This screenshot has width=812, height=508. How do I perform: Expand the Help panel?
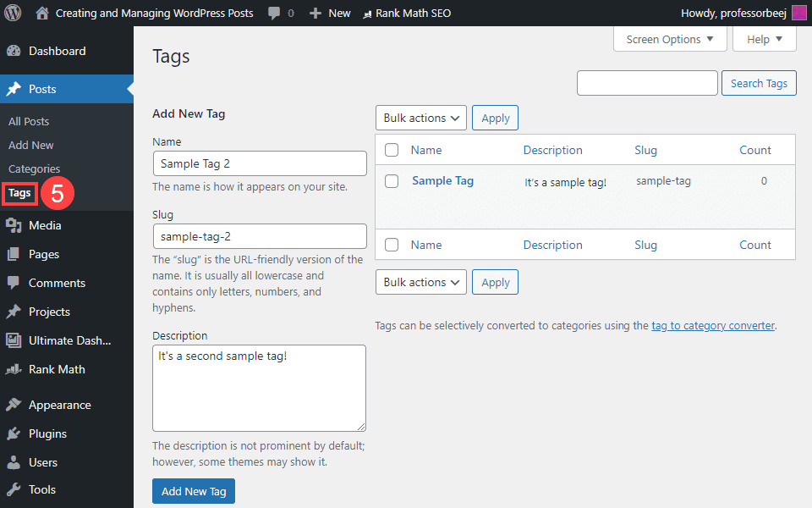764,39
